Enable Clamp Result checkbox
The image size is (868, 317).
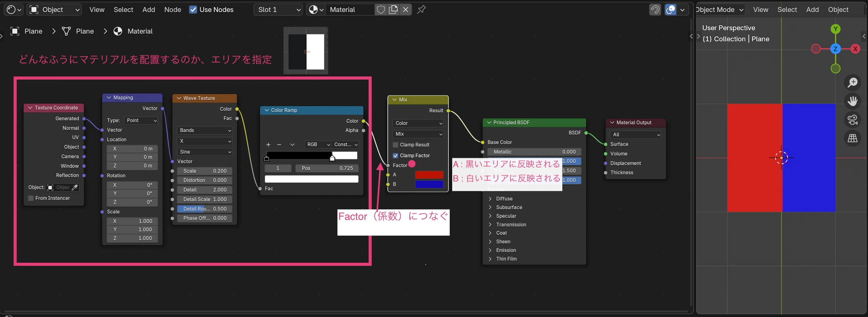click(x=395, y=145)
